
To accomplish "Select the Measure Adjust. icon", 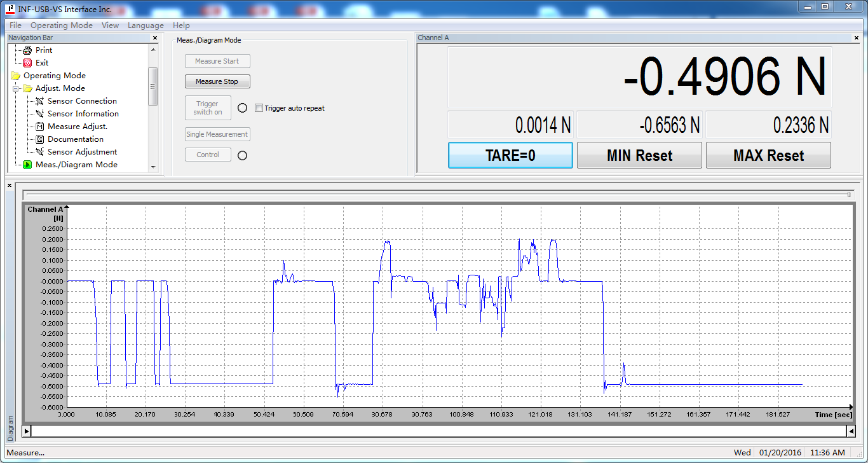I will point(39,127).
